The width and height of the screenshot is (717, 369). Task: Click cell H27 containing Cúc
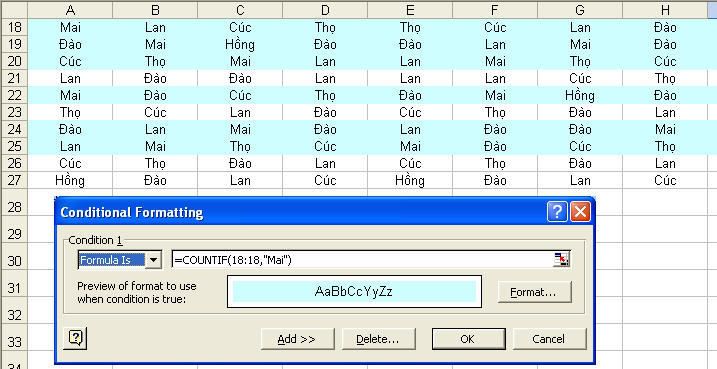[665, 181]
